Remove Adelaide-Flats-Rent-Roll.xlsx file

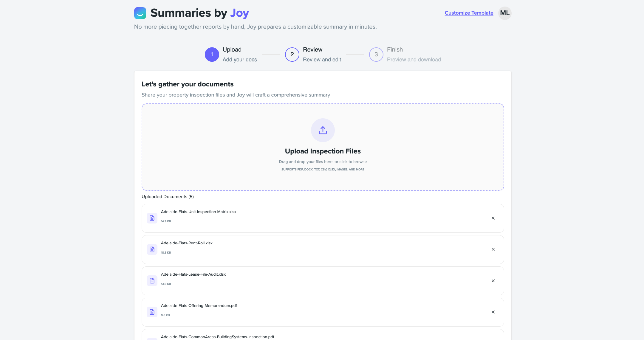click(493, 249)
